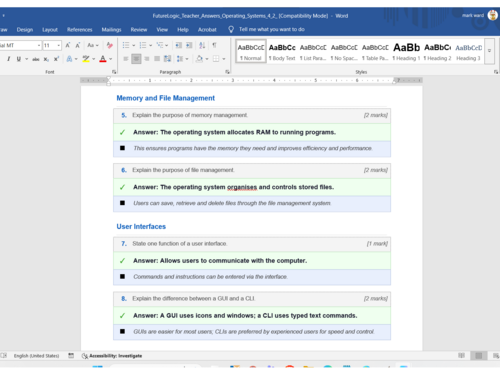Switch to the Mailings tab
This screenshot has width=500, height=375.
(x=111, y=29)
